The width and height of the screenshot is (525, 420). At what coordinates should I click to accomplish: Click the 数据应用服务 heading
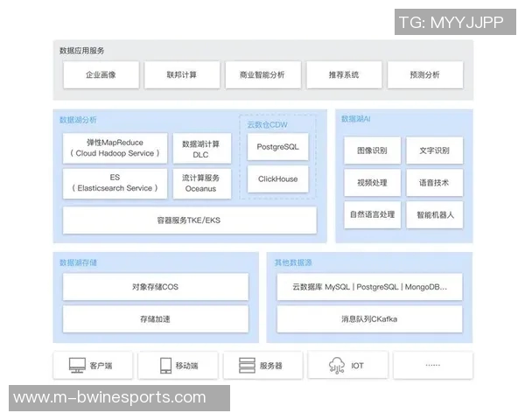pyautogui.click(x=81, y=51)
